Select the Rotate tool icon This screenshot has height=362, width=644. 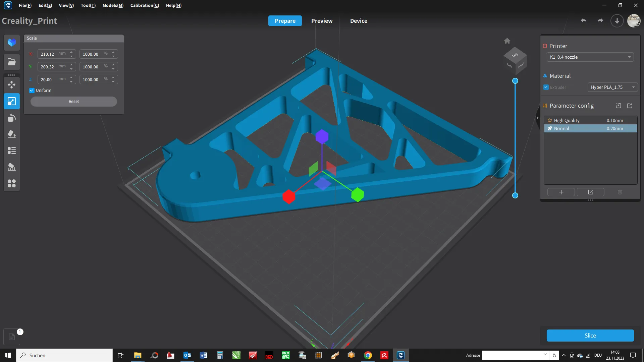(12, 118)
